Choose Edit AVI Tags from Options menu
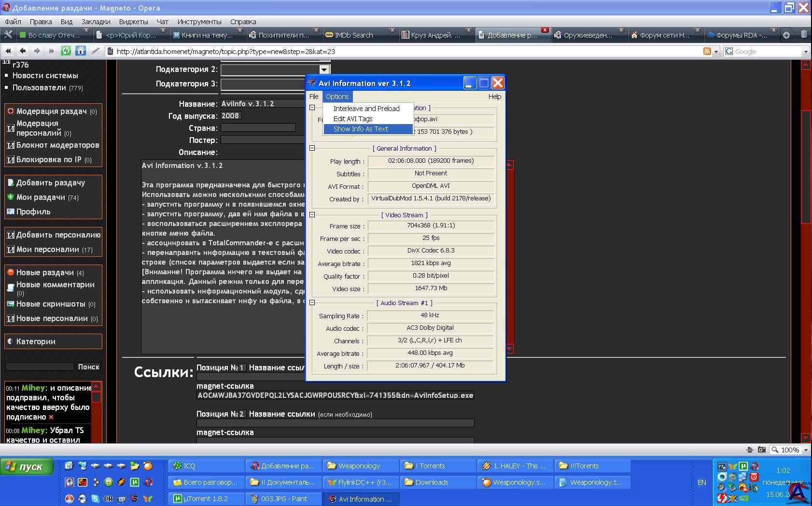Screen dimensions: 812x506 click(353, 119)
